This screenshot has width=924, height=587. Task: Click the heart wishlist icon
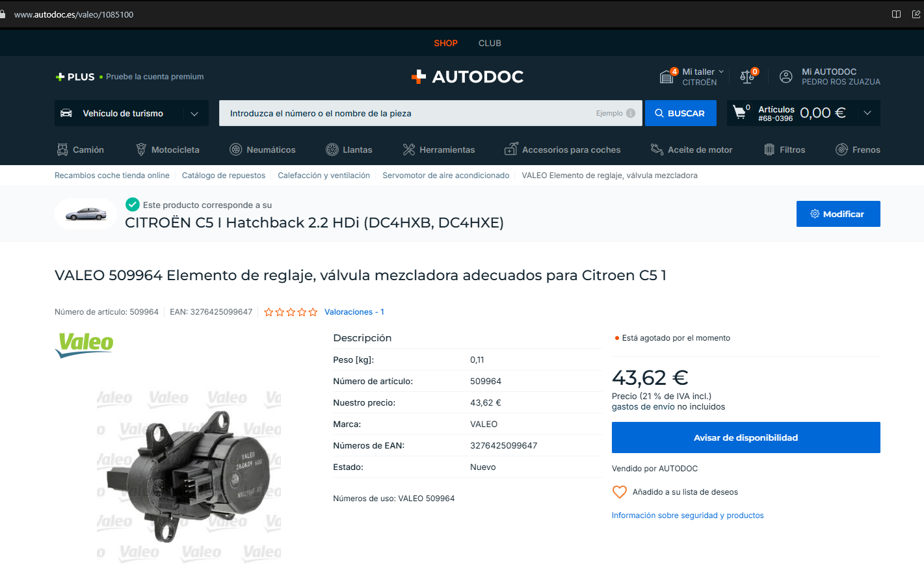pyautogui.click(x=620, y=492)
